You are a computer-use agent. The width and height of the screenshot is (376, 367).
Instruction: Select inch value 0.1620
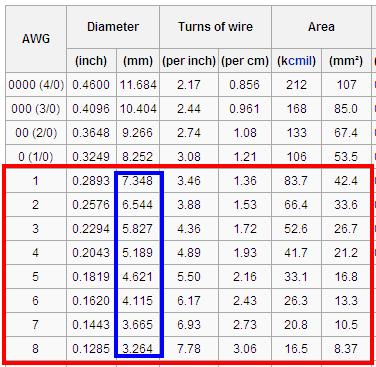[x=91, y=301]
